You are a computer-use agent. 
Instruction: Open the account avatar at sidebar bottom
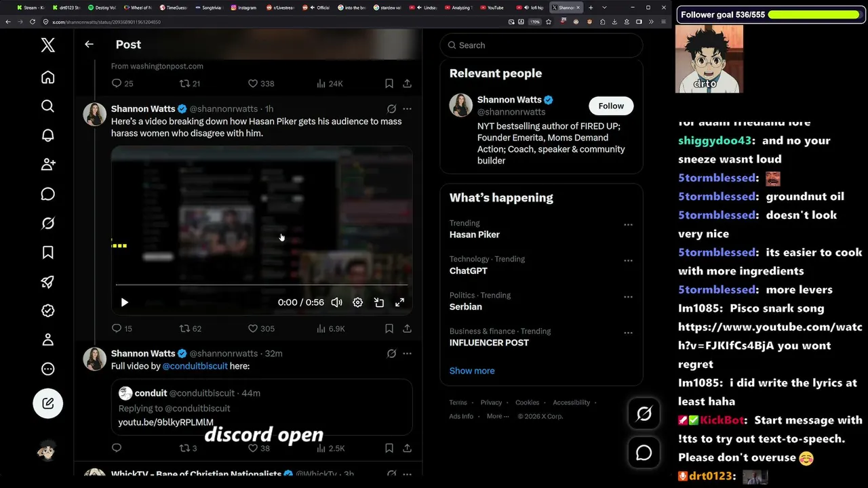pos(47,451)
